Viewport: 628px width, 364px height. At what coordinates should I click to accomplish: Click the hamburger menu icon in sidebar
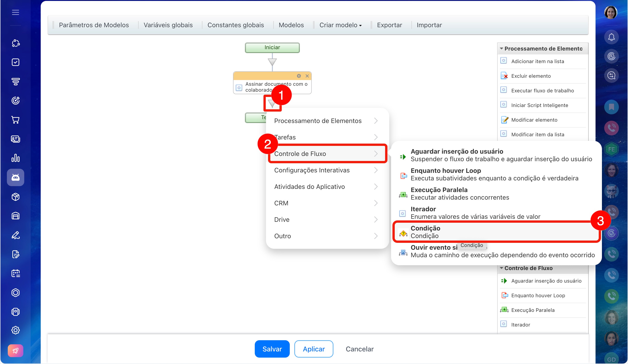[x=16, y=12]
